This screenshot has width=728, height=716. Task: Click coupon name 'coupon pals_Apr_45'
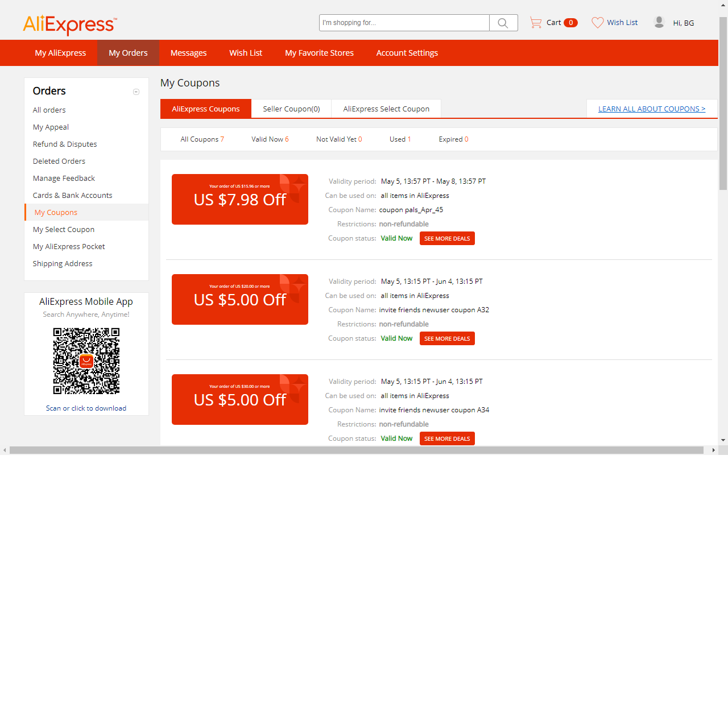coord(411,210)
